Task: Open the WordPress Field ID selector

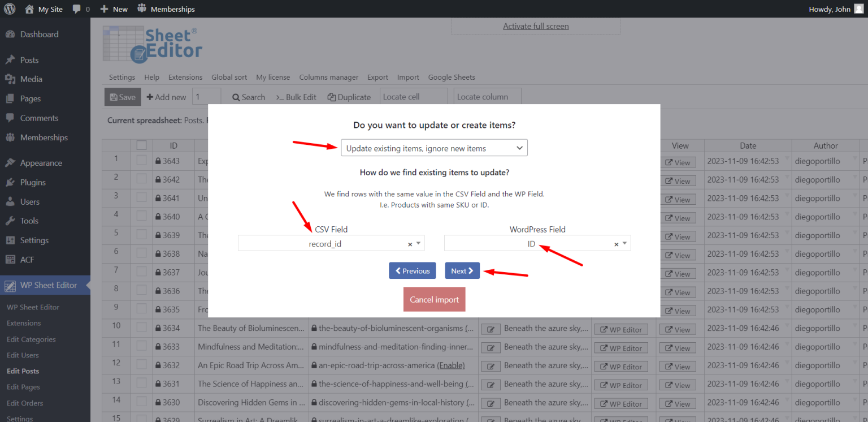Action: click(x=537, y=243)
